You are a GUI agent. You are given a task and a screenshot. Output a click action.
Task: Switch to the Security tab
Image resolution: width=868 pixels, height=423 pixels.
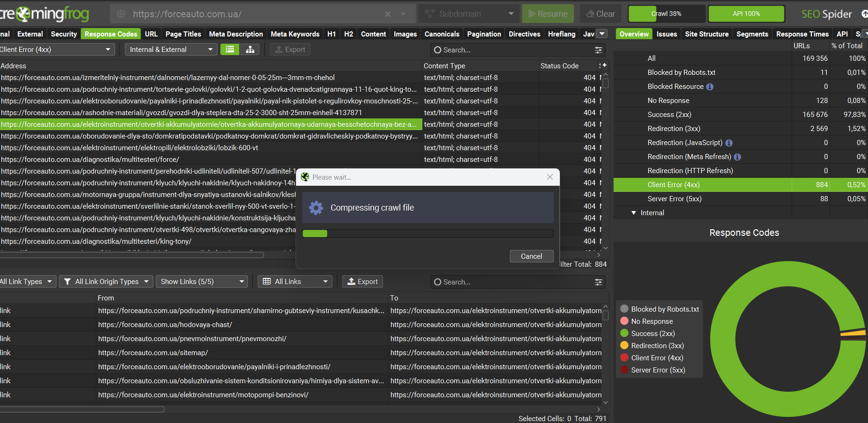pyautogui.click(x=64, y=34)
